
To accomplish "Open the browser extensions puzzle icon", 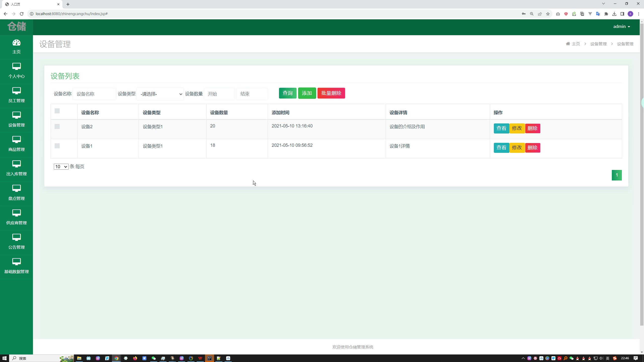I will click(x=606, y=14).
